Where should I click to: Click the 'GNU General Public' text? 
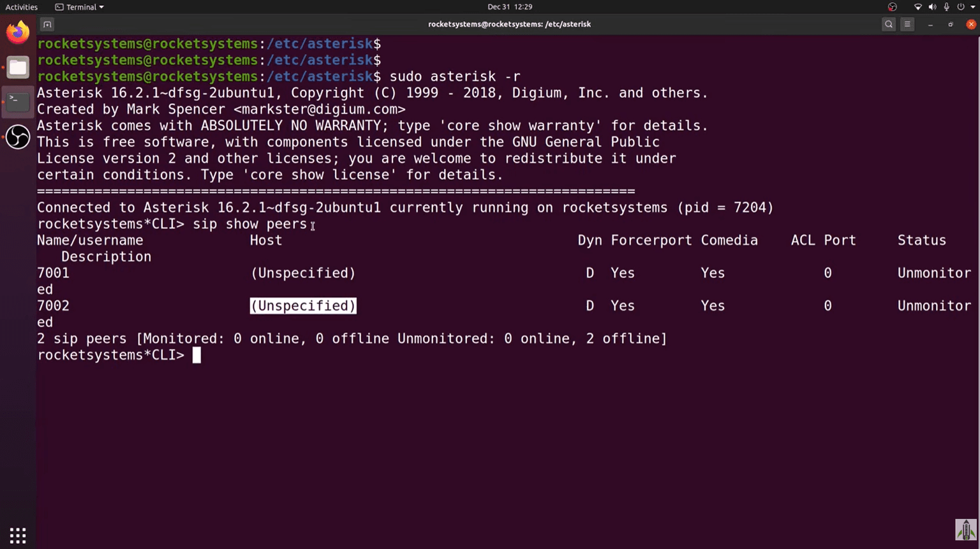coord(586,142)
